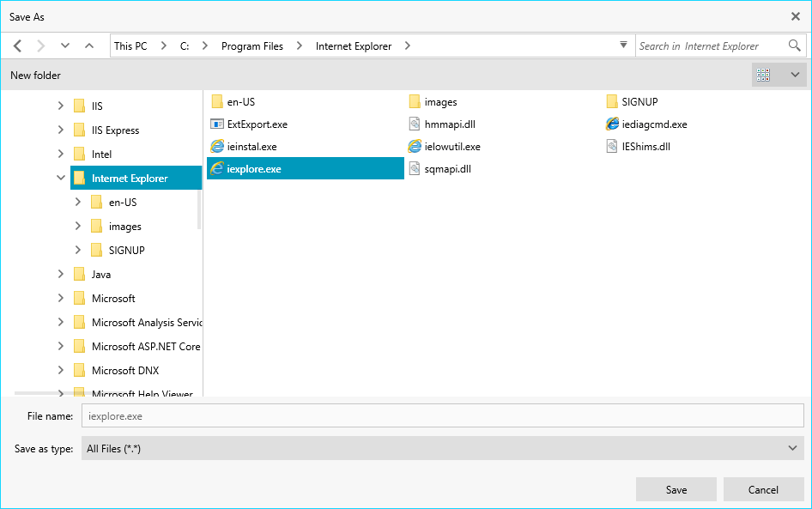Click the tree folder icon for SIGNUP
Viewport: 812px width, 509px height.
[x=96, y=250]
